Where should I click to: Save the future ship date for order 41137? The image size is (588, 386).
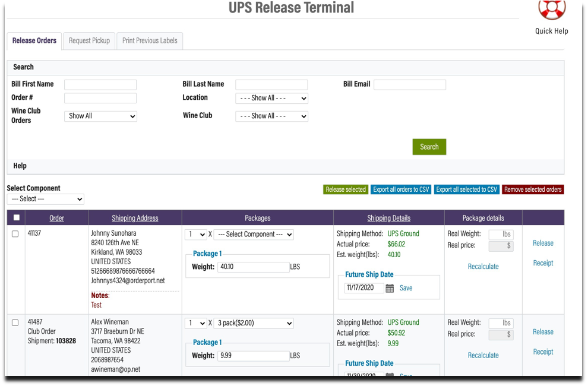pos(406,289)
